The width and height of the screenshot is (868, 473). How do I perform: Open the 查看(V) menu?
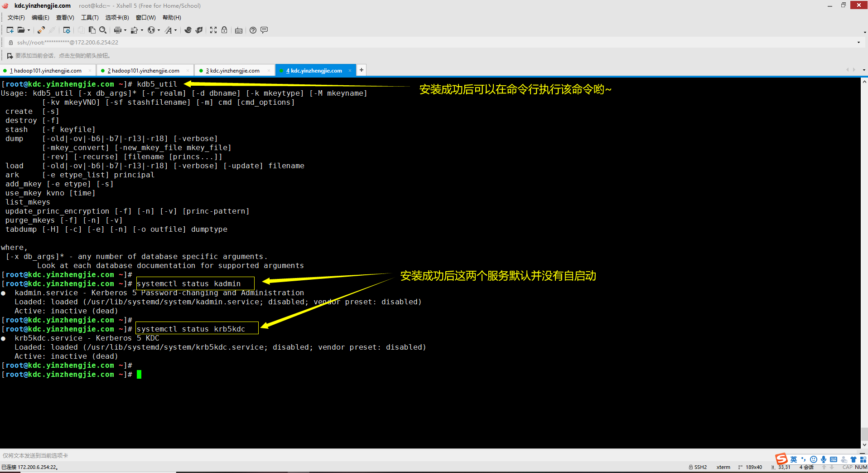[65, 18]
